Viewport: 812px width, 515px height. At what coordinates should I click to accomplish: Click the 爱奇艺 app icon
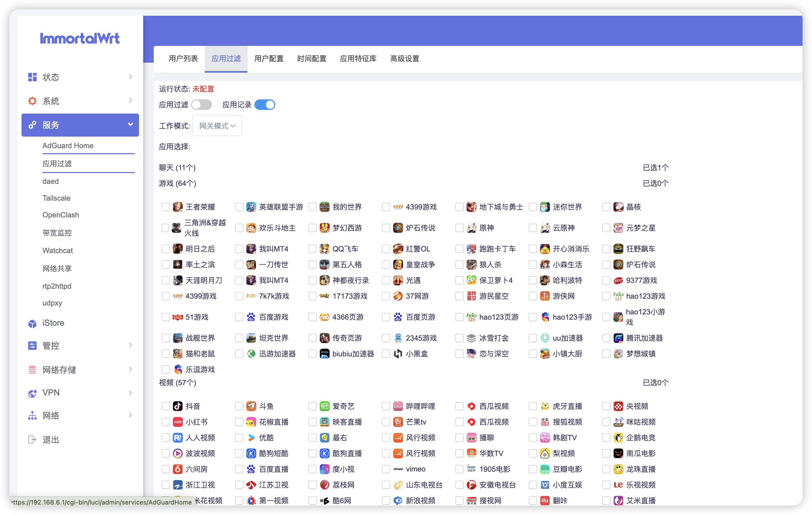[x=324, y=406]
